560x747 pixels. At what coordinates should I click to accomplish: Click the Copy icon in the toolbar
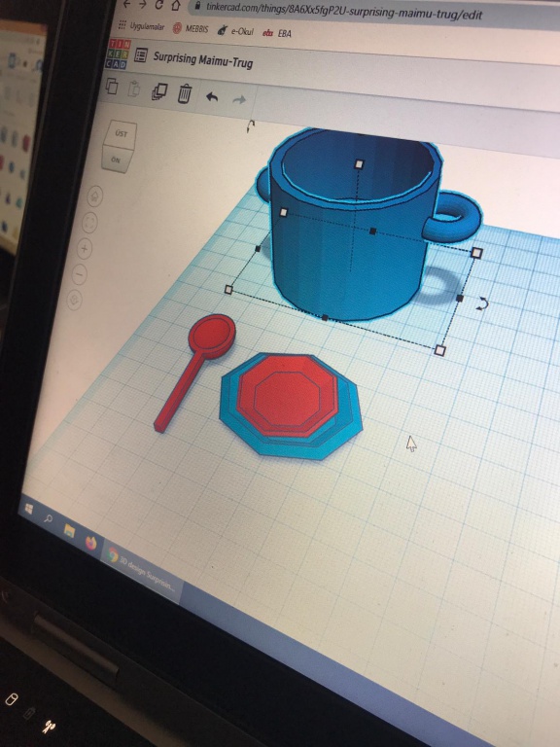112,87
